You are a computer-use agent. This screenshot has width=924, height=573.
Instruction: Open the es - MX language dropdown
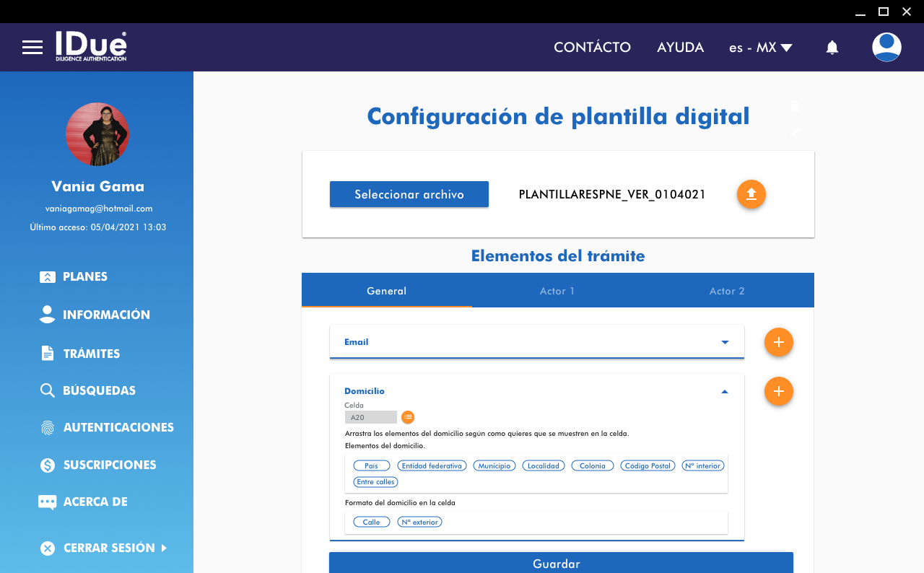pos(760,48)
